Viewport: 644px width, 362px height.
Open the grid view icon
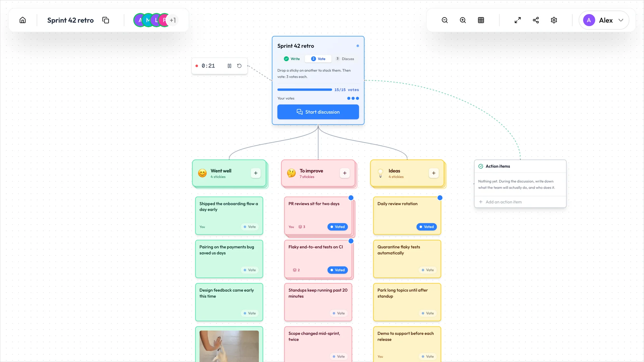481,20
